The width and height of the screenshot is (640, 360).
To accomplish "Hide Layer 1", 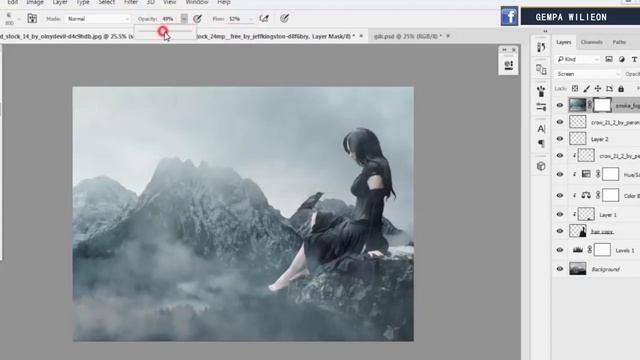I will (560, 214).
